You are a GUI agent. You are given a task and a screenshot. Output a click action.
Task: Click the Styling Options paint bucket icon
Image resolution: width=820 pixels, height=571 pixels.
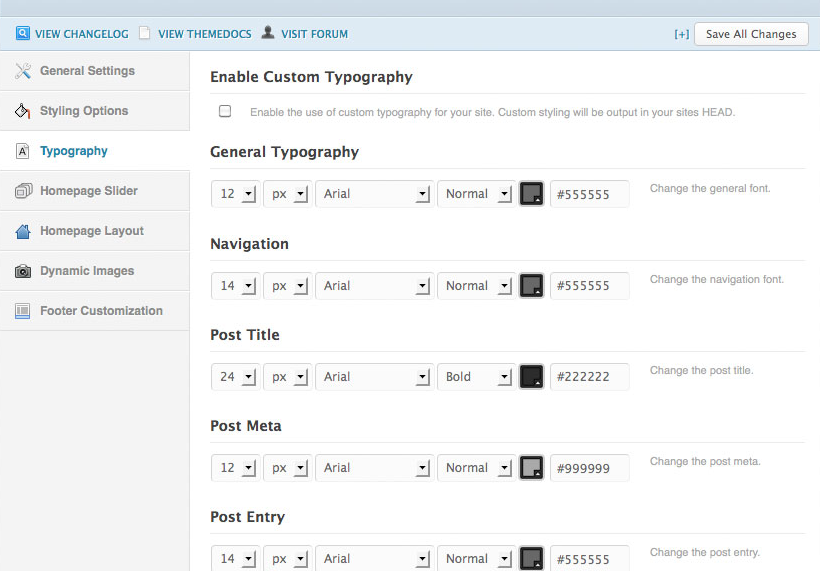[x=22, y=111]
